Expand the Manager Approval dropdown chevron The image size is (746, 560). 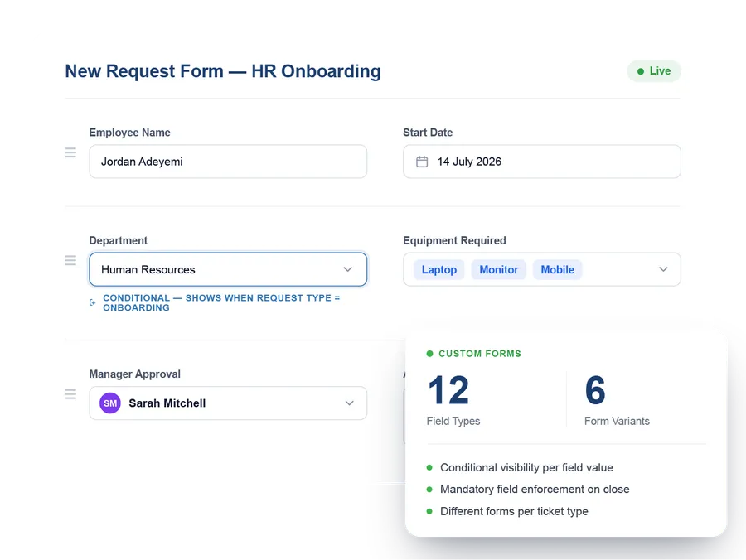click(349, 403)
